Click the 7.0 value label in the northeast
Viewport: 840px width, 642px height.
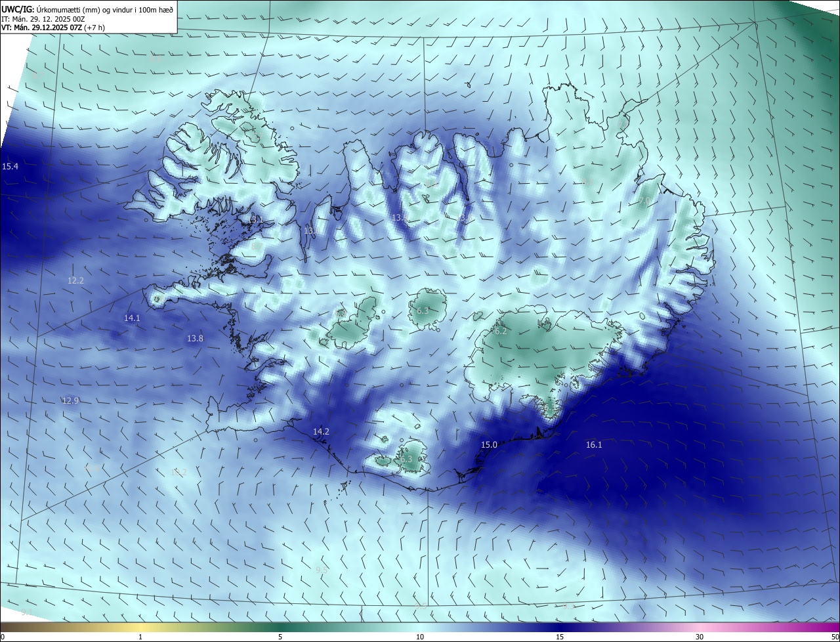tap(645, 200)
